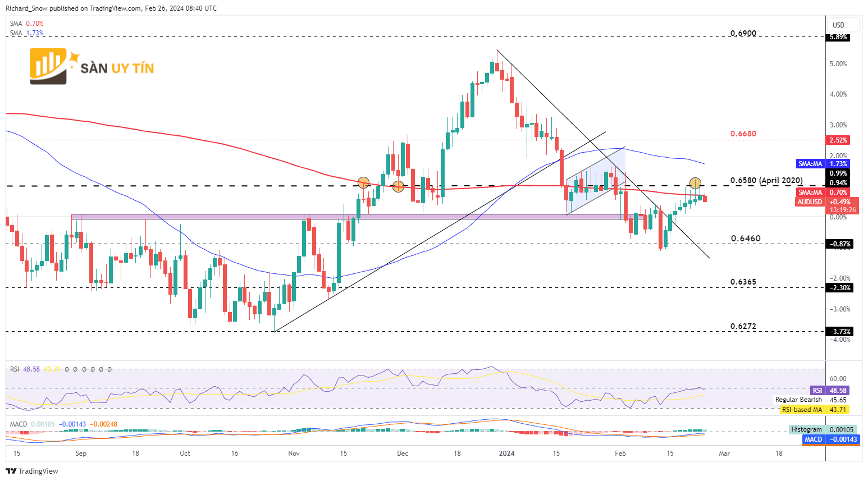Click the RSI legend label in indicator pane

click(x=15, y=369)
